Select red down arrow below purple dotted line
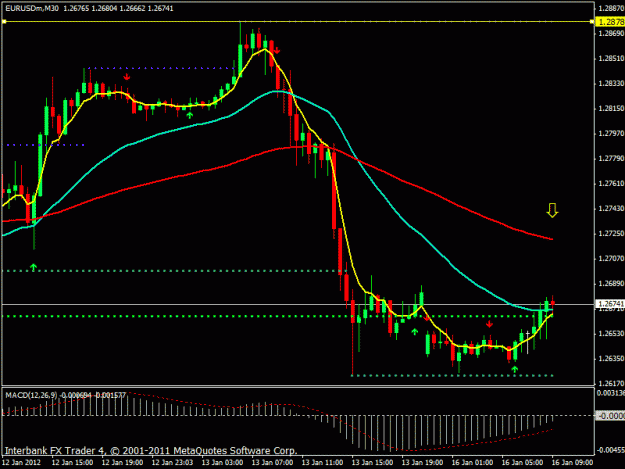Viewport: 625px width, 469px height. click(x=127, y=77)
